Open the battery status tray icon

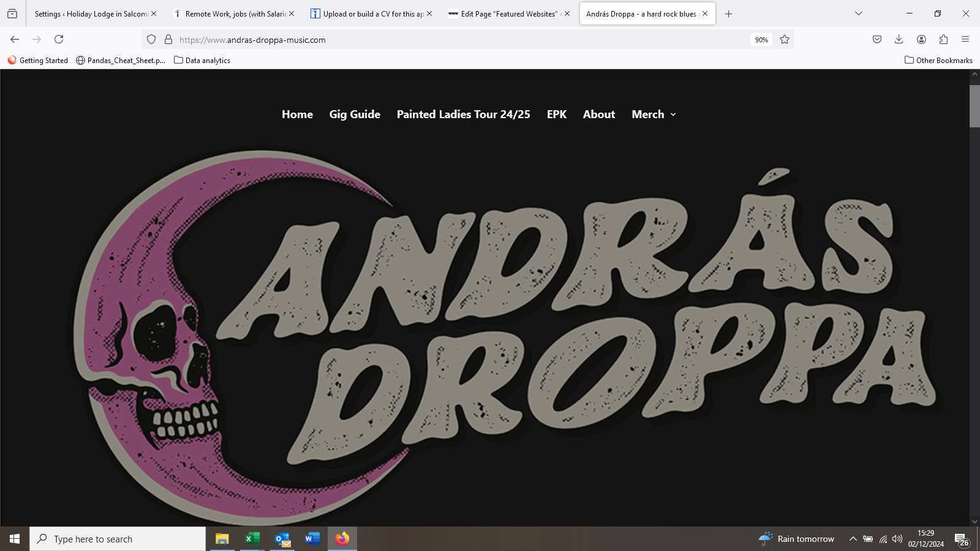868,539
